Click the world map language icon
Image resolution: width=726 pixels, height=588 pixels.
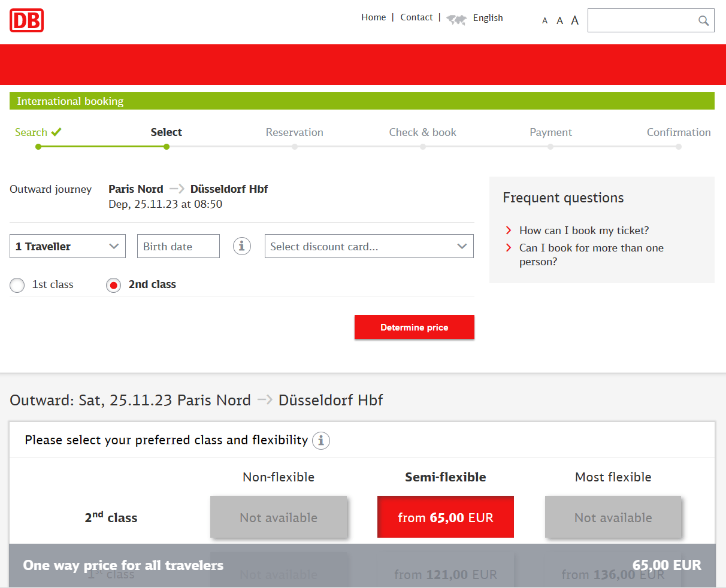[456, 20]
